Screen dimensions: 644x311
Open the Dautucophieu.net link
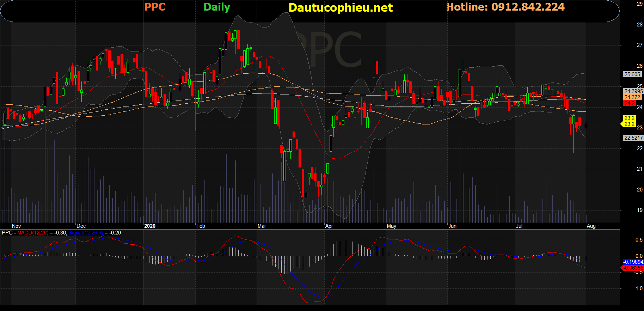click(x=340, y=8)
